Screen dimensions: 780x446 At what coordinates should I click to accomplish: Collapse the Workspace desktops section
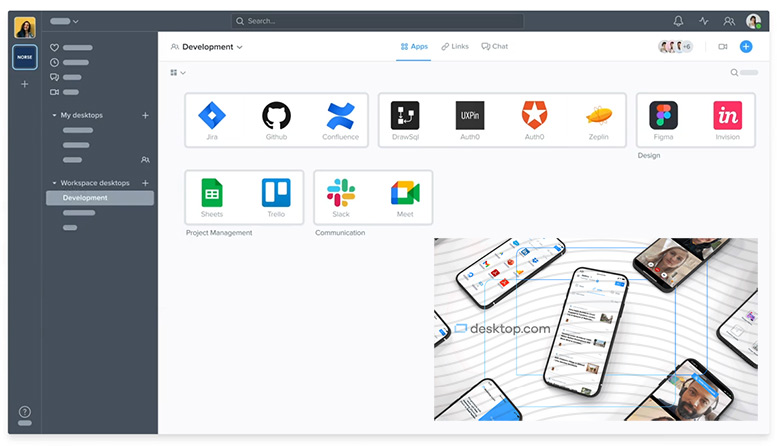pyautogui.click(x=54, y=183)
